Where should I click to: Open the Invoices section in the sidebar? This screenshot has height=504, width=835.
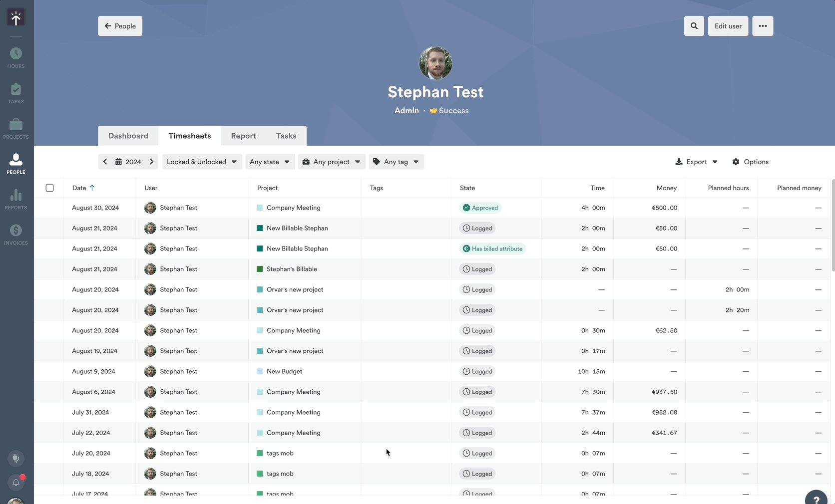tap(15, 234)
